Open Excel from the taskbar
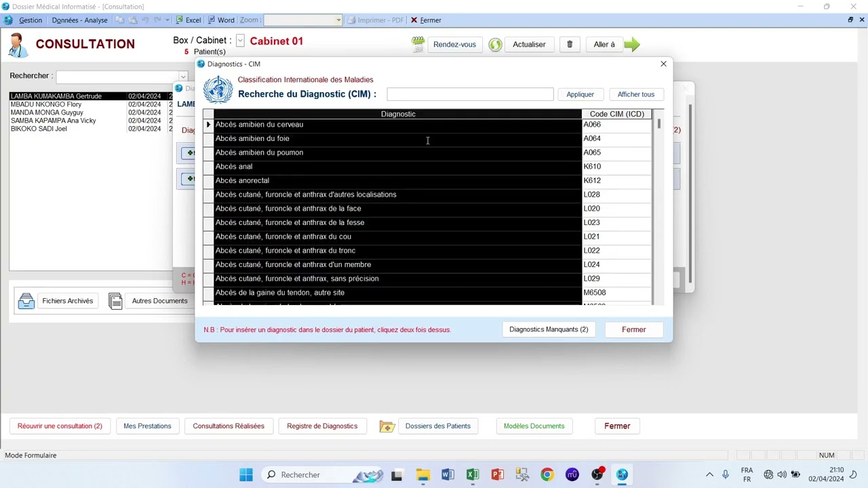The width and height of the screenshot is (868, 488). click(473, 474)
